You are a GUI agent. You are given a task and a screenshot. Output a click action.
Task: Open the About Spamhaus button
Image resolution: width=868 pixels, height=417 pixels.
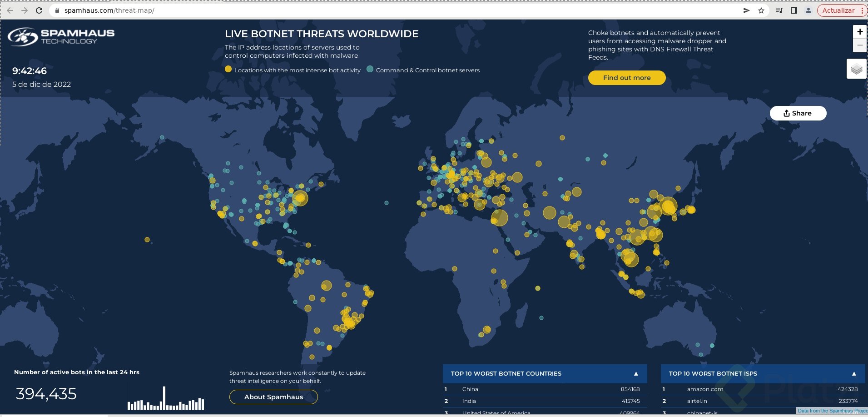[273, 397]
